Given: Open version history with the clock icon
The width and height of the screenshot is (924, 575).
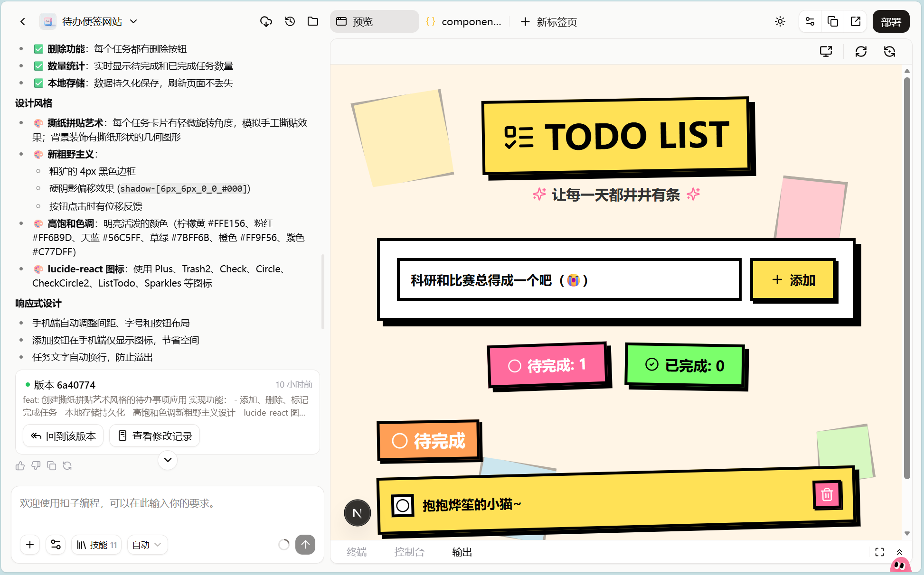Looking at the screenshot, I should point(290,21).
